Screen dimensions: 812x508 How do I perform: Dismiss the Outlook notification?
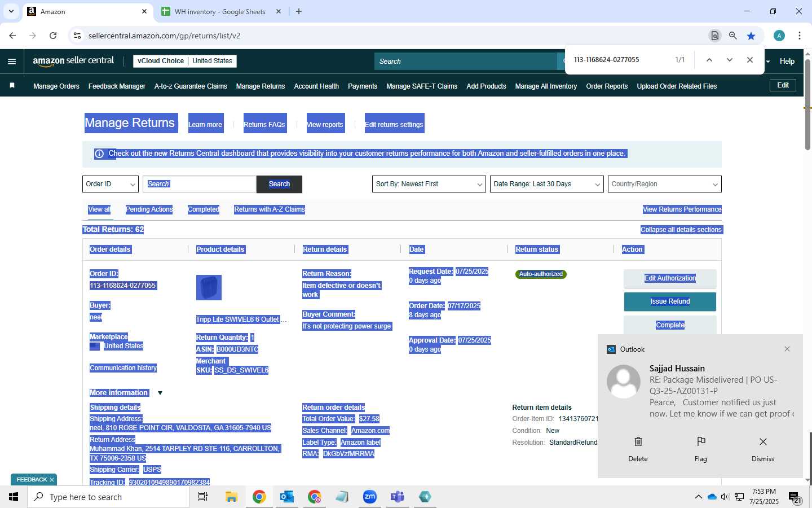click(763, 449)
